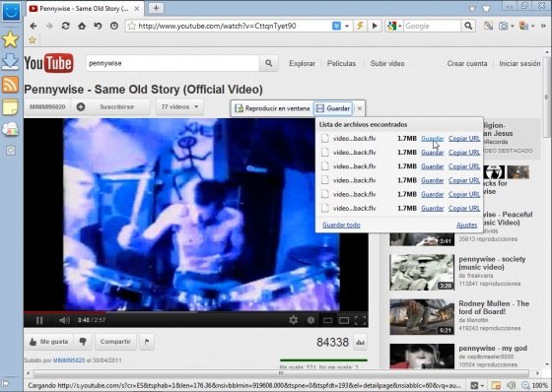Open the RSS feed reader in the sidebar
The height and width of the screenshot is (392, 552).
10,85
